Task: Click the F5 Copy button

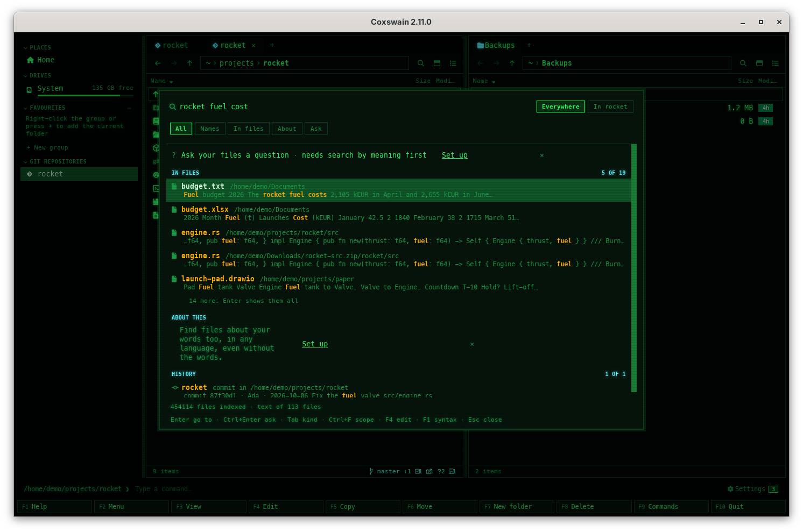Action: point(363,507)
